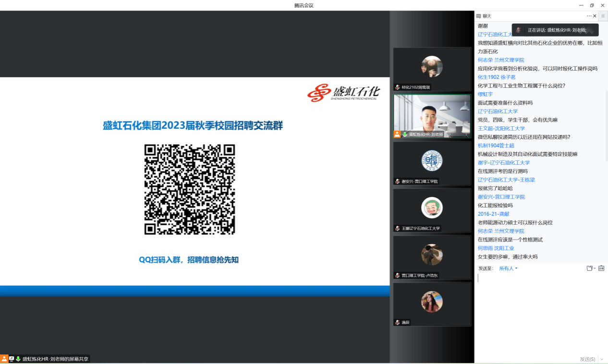Click the muted mic icon of 卢浩东 tile
The height and width of the screenshot is (364, 608).
click(398, 276)
